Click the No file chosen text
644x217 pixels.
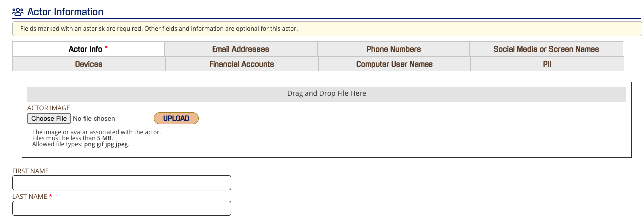pos(94,119)
